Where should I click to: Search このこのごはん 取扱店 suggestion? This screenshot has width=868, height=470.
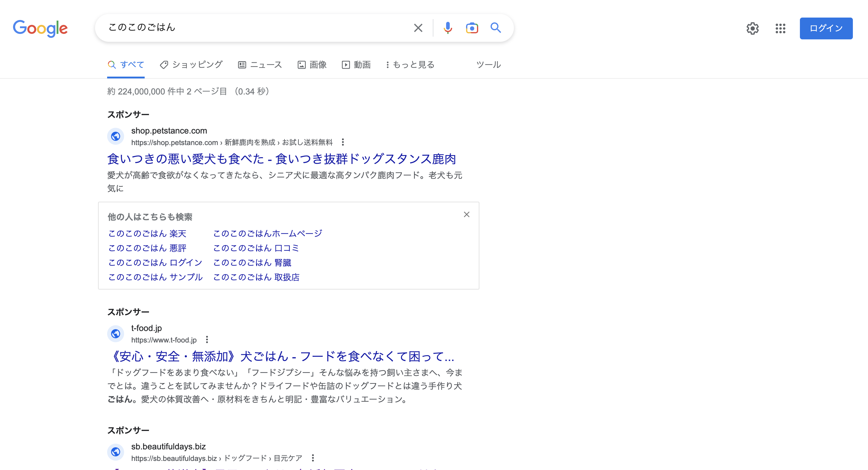256,277
